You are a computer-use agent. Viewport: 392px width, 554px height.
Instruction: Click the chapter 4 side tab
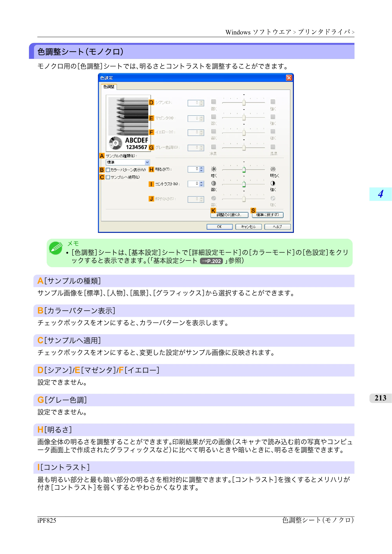click(380, 194)
